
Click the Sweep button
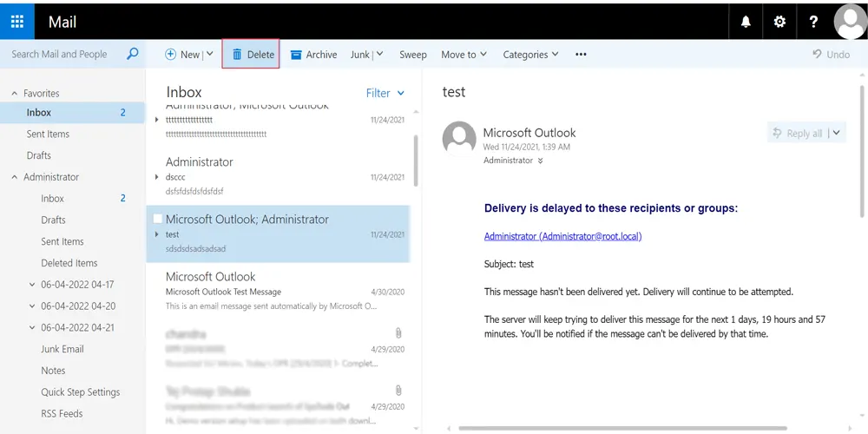413,55
